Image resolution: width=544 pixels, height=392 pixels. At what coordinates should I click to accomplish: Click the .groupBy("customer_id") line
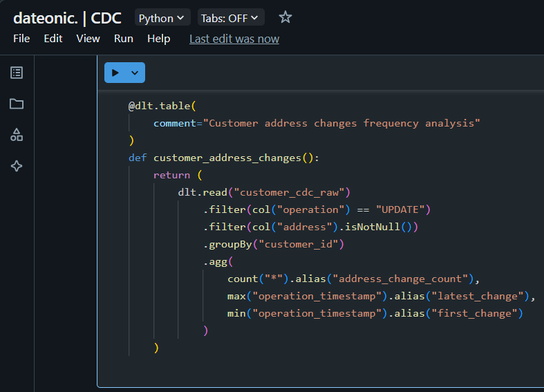click(x=274, y=244)
